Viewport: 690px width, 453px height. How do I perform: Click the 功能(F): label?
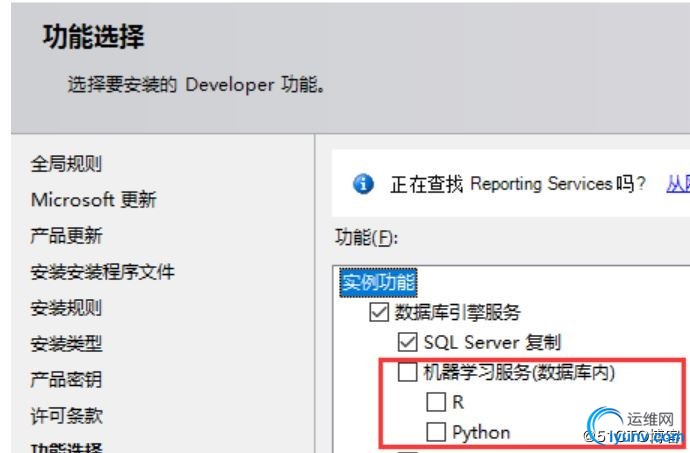367,238
